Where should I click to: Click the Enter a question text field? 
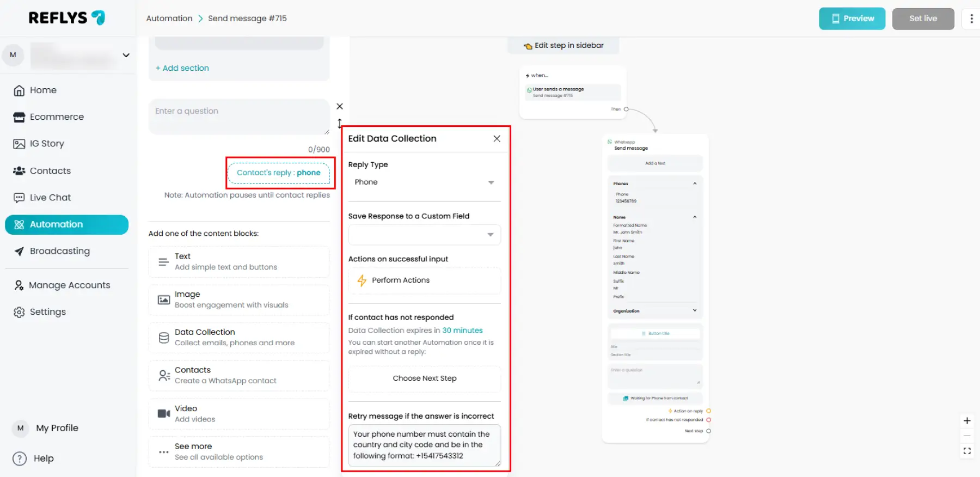tap(238, 117)
